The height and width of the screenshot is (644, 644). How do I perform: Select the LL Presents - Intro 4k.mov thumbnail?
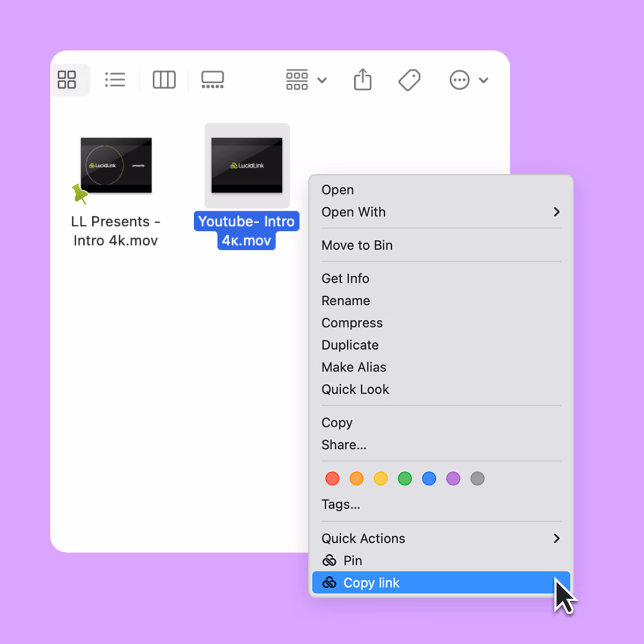tap(115, 164)
